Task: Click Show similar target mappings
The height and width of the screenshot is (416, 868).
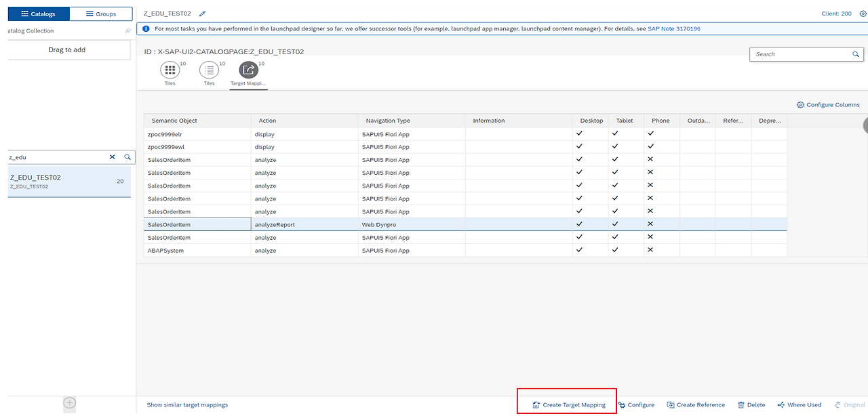Action: [187, 405]
